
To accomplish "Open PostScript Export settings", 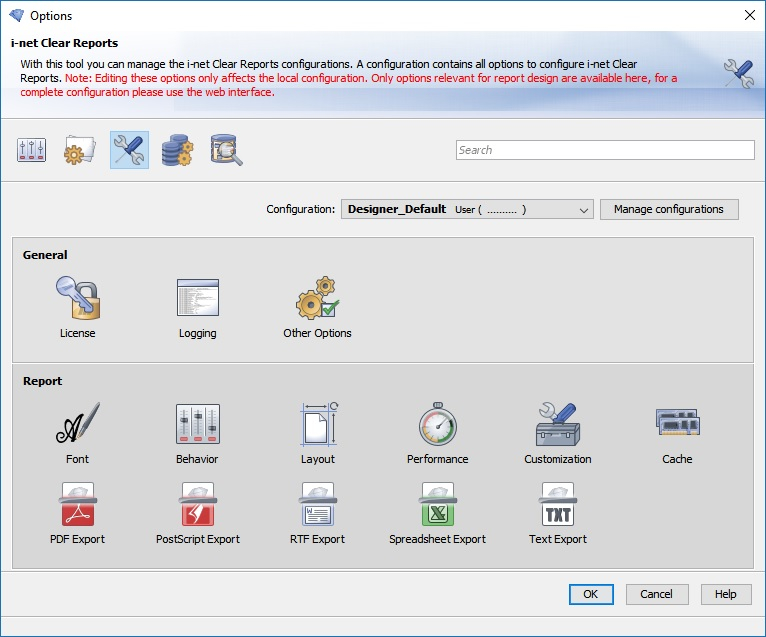I will (198, 514).
